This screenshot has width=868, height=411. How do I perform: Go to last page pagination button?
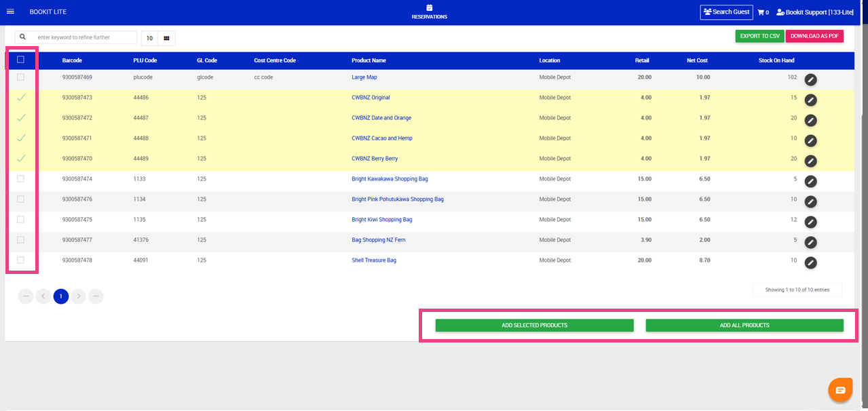96,296
